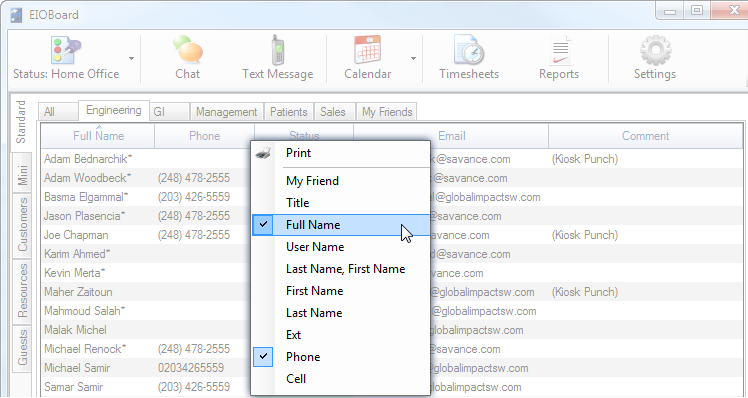
Task: Select Malak Michel in the list
Action: pos(75,330)
